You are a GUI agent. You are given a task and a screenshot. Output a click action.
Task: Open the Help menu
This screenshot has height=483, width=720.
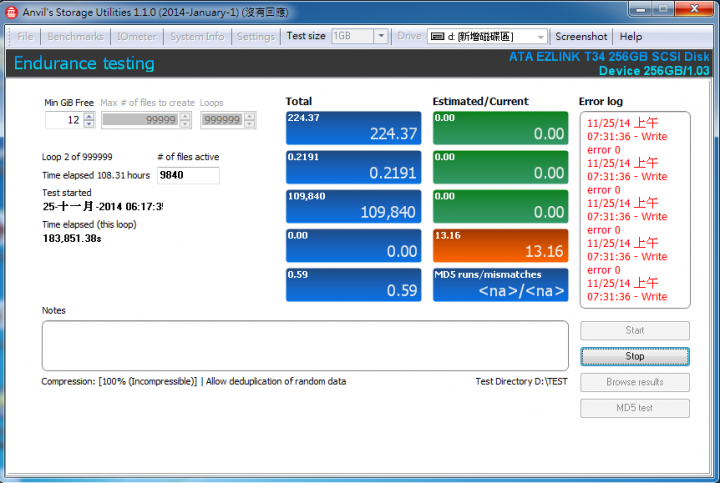630,36
